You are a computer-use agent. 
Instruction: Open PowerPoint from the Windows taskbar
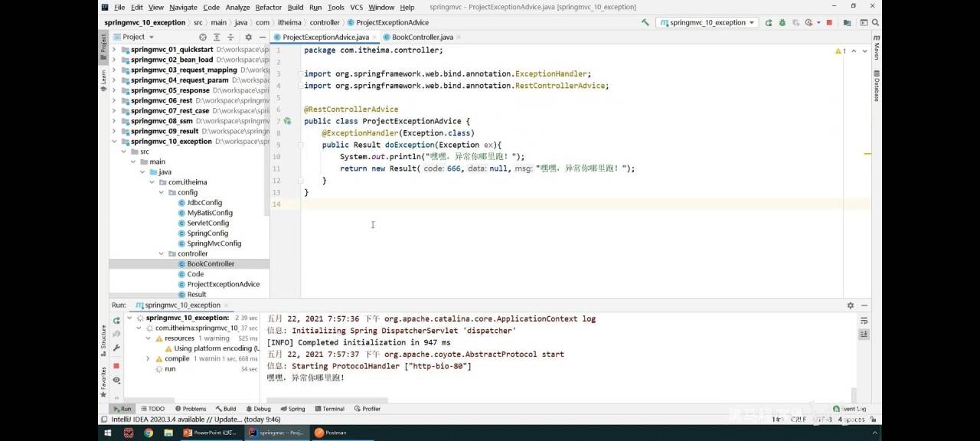(x=211, y=433)
